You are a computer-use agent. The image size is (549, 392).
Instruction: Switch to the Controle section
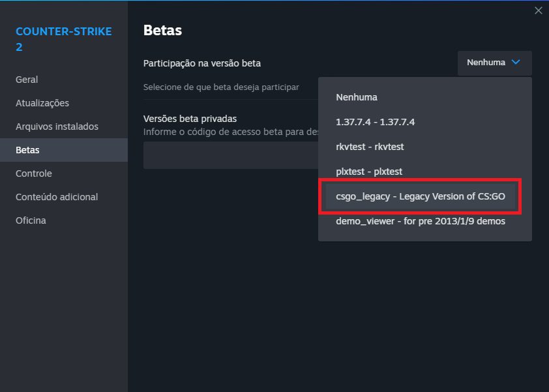[x=34, y=173]
